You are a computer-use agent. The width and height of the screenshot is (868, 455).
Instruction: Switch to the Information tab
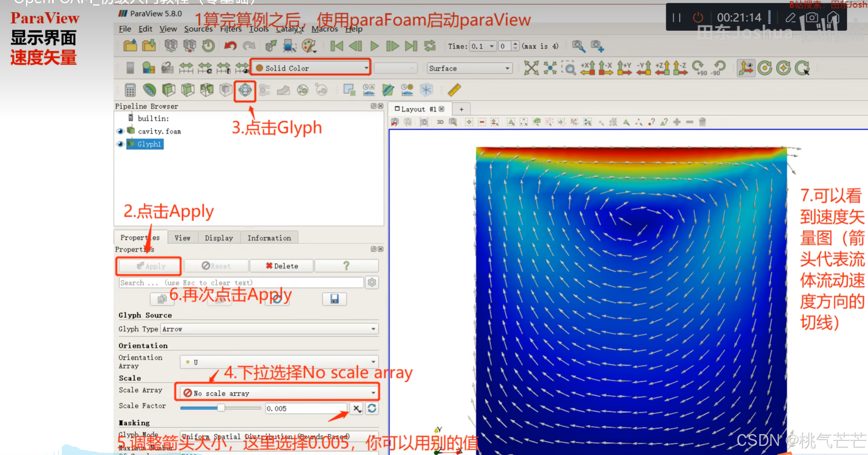click(x=269, y=238)
